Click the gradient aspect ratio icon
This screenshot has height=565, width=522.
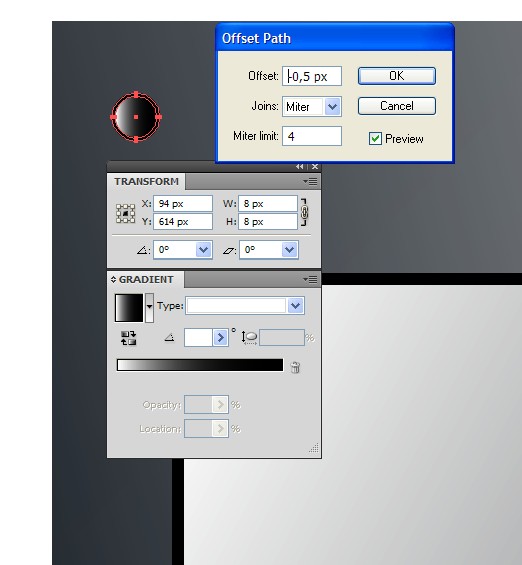249,338
